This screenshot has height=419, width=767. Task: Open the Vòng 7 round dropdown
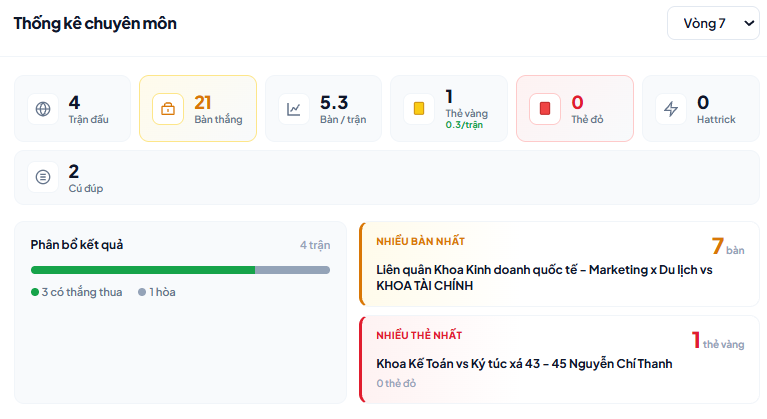[x=713, y=23]
